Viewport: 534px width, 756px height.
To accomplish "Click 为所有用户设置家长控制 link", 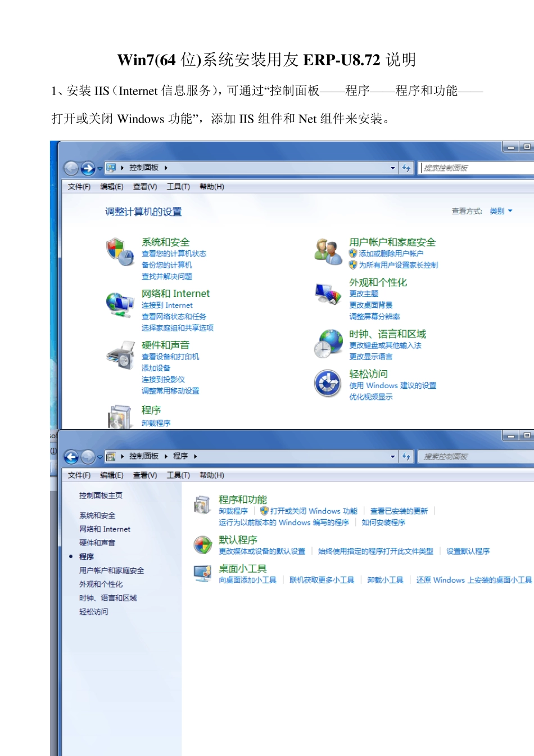I will (398, 265).
